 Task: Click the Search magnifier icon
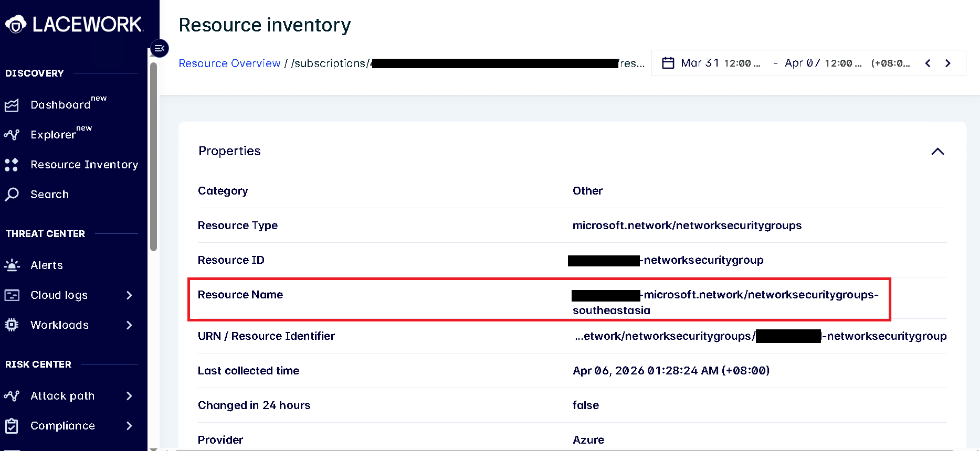pos(12,195)
